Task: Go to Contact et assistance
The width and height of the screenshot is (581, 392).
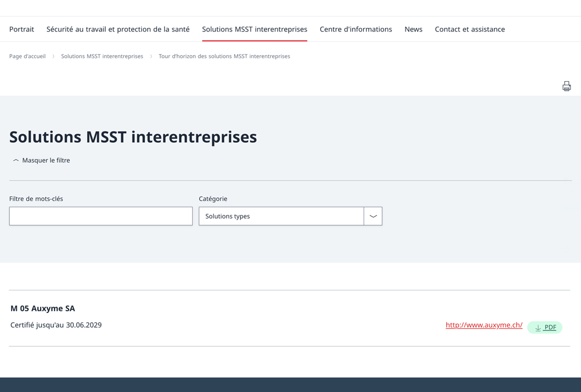Action: coord(469,29)
